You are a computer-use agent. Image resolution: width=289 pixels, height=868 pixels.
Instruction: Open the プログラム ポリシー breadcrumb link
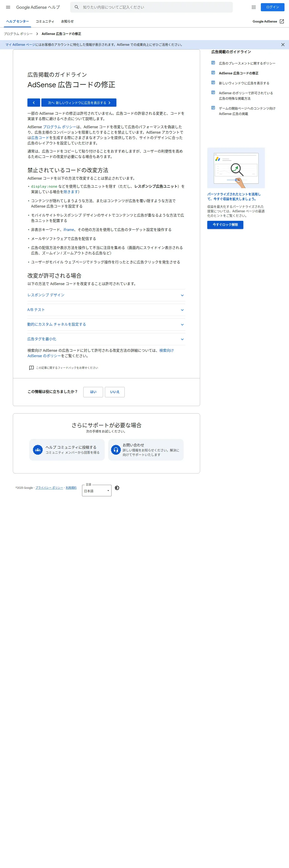click(x=18, y=34)
